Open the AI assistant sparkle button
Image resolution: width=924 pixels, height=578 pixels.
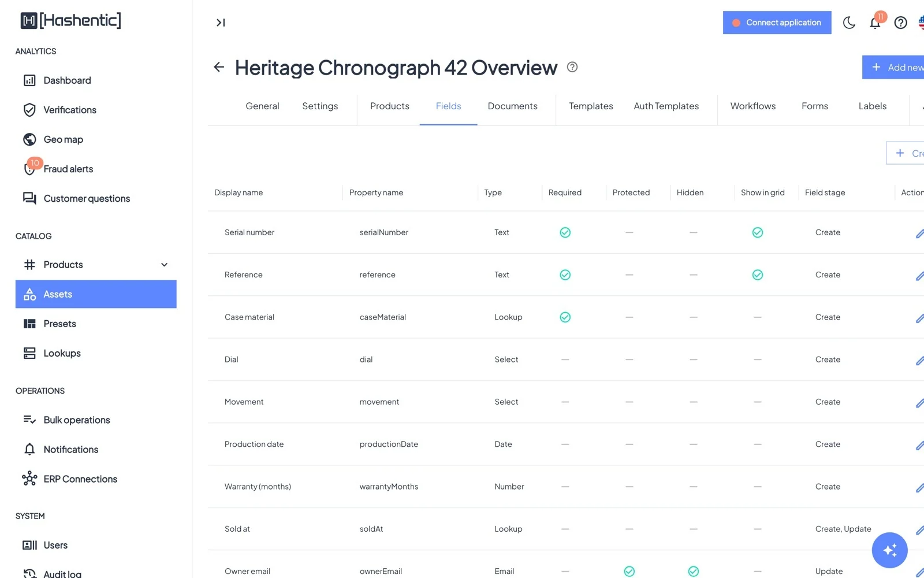tap(889, 550)
